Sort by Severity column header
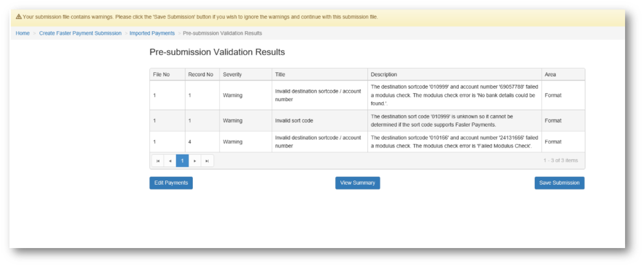This screenshot has width=644, height=267. tap(232, 74)
